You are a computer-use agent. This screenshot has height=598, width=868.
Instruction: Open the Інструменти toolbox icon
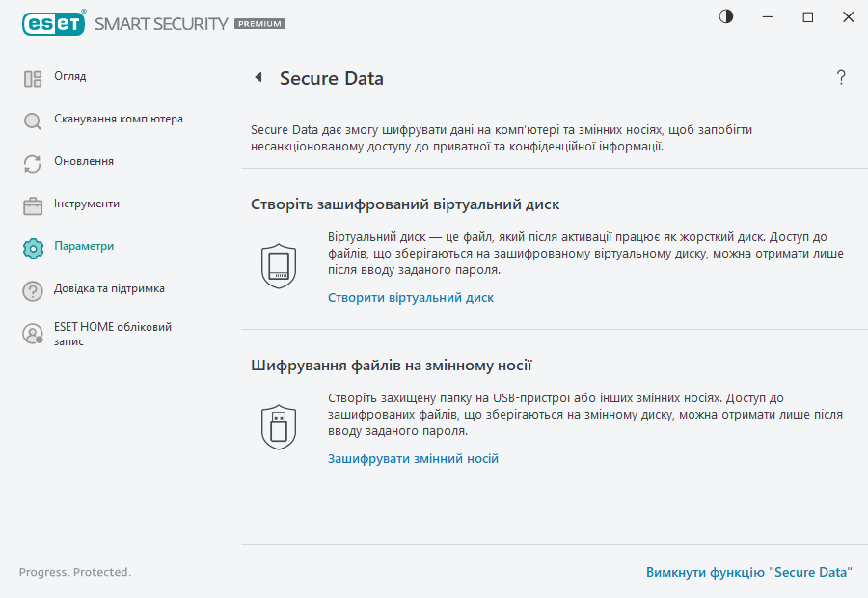[32, 204]
